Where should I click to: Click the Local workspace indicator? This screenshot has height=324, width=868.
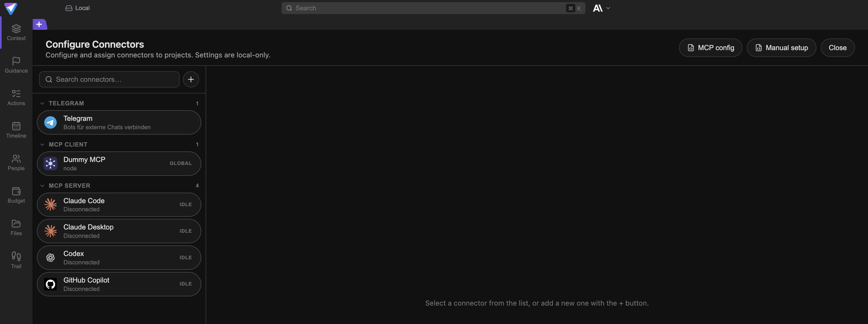pos(78,8)
